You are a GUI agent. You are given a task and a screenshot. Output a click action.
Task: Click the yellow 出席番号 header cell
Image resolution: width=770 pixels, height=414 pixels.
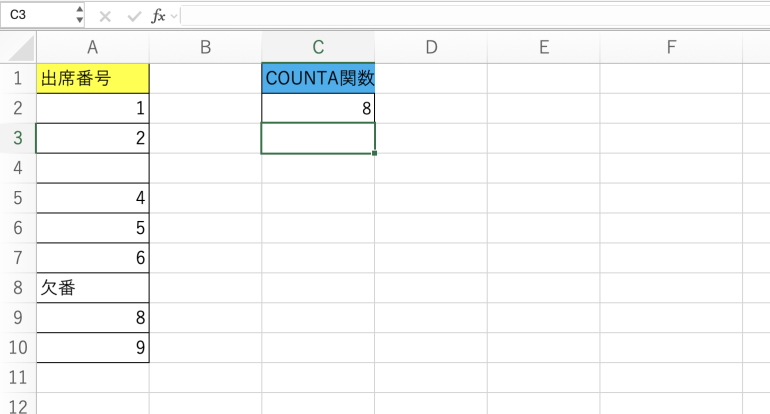pos(92,78)
